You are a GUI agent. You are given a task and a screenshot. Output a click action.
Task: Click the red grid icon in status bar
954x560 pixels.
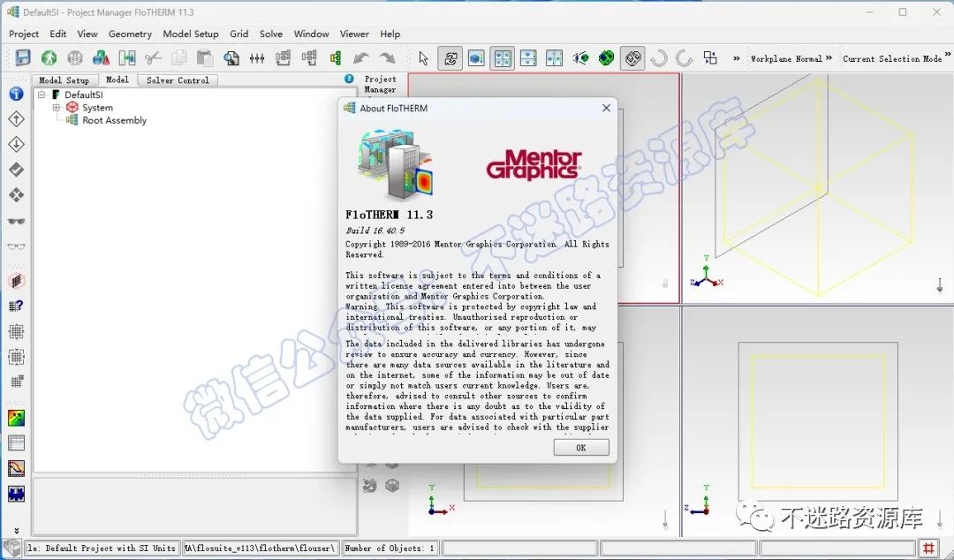[x=928, y=548]
